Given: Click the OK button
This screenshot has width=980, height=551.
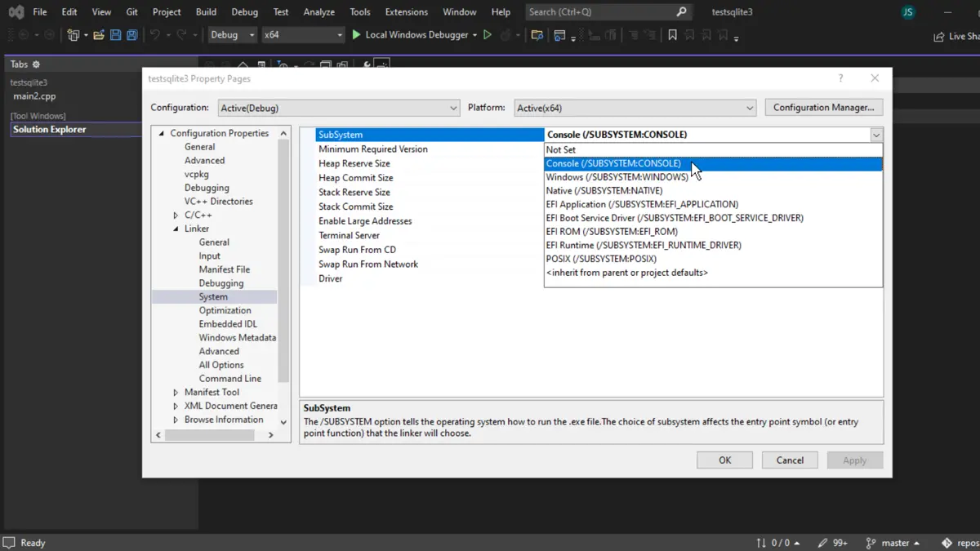Looking at the screenshot, I should 724,460.
